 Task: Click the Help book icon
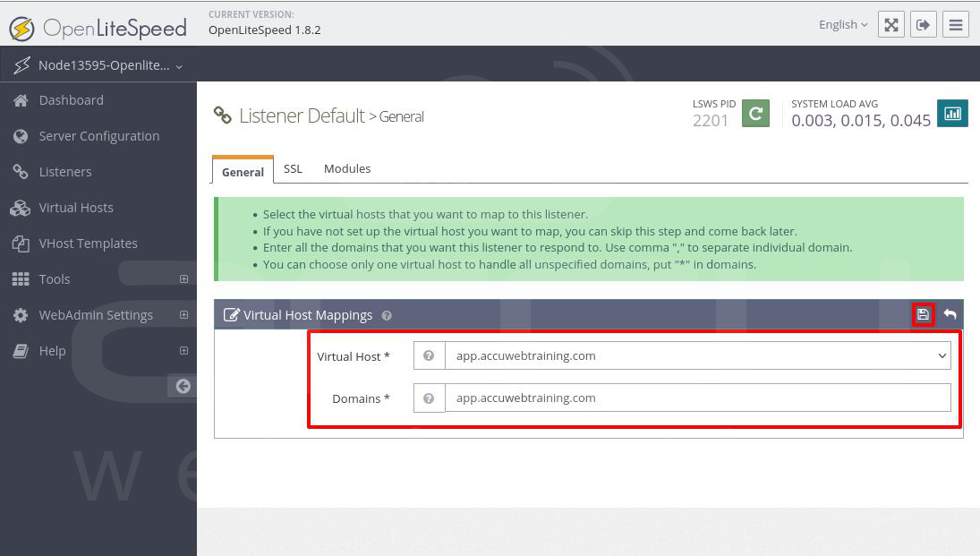click(x=21, y=351)
